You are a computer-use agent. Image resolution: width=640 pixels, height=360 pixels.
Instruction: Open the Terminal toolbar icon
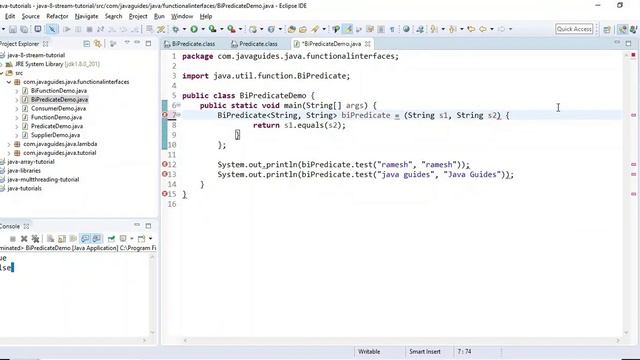click(x=38, y=29)
